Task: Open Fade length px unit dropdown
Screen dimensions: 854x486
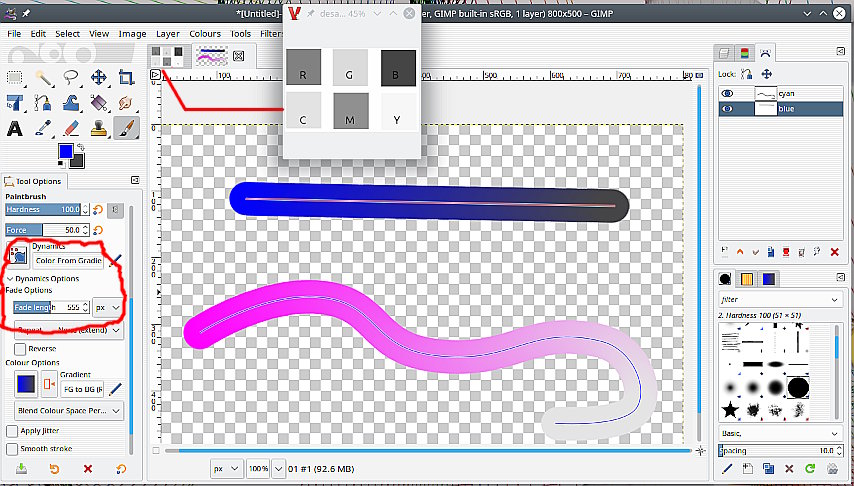Action: click(107, 307)
